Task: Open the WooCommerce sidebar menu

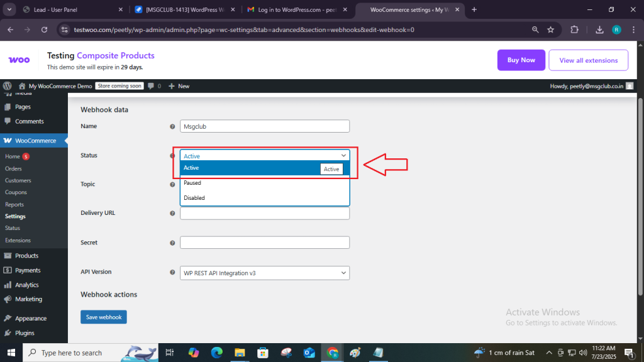Action: click(x=34, y=140)
